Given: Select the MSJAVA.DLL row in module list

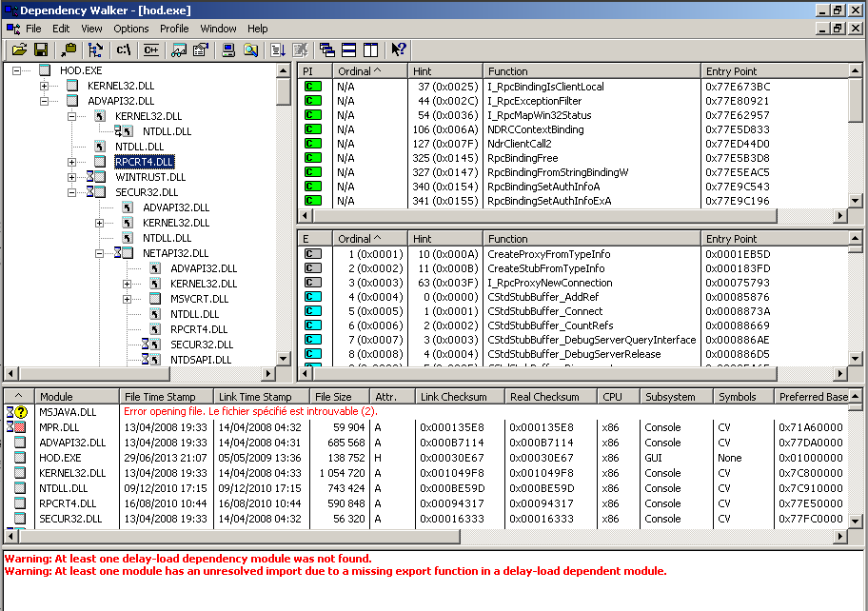Looking at the screenshot, I should point(67,412).
